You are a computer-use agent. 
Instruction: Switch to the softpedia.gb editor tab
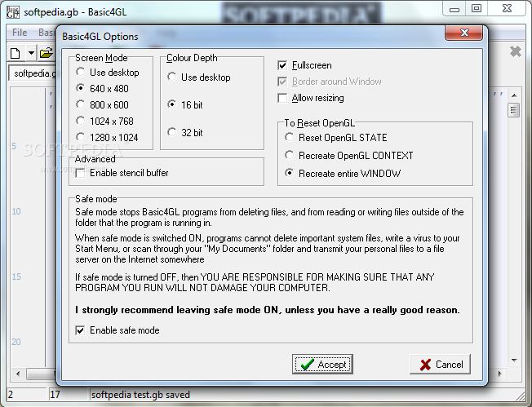[33, 73]
